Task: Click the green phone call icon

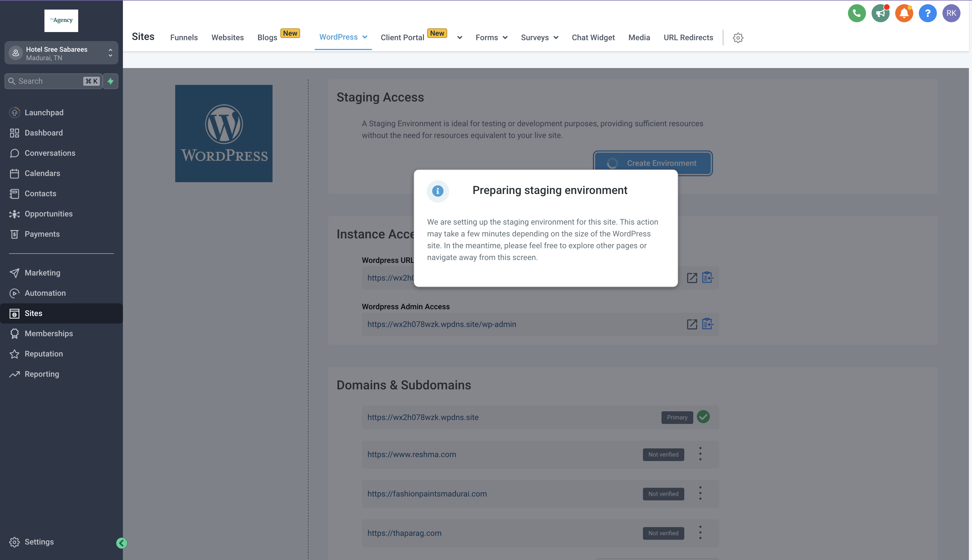Action: click(x=857, y=13)
